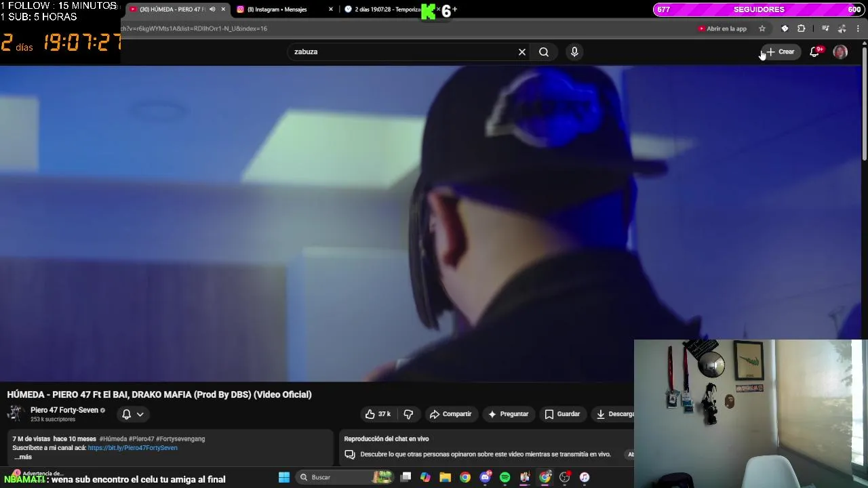Open first Chrome icon on taskbar
868x488 pixels.
click(x=465, y=477)
